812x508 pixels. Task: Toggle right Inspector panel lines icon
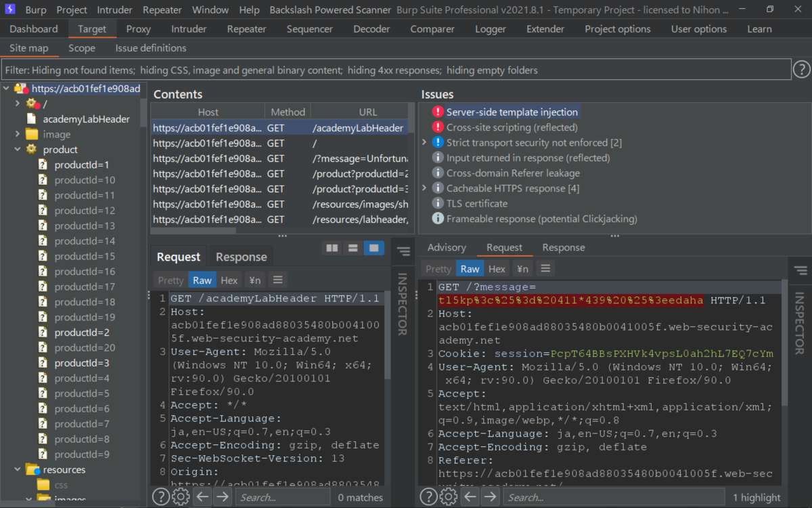(x=800, y=270)
